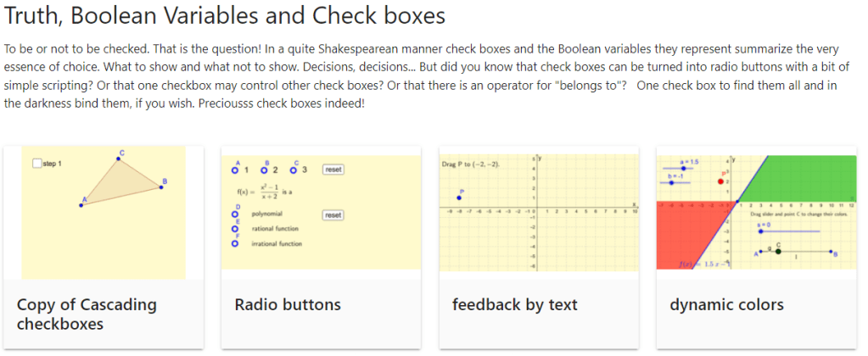Screen dimensions: 868x356
Task: Click the red point P in dynamic colors
Action: click(x=721, y=181)
